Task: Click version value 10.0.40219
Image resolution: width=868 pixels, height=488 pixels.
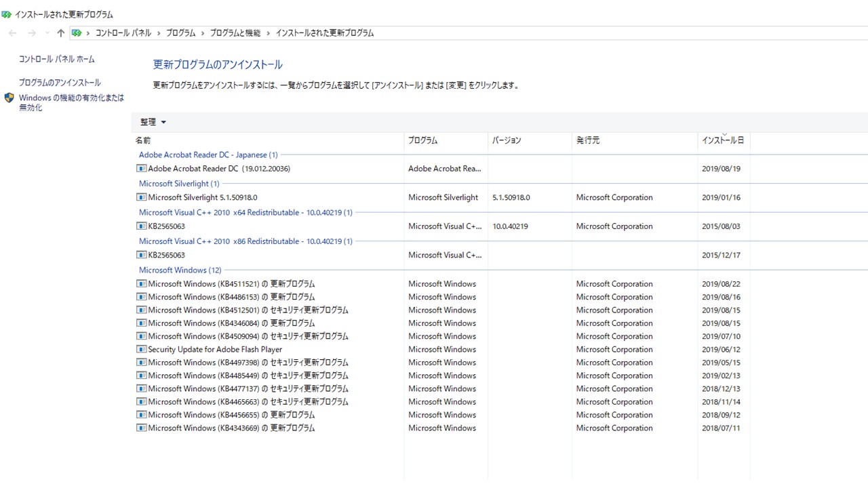Action: pos(510,226)
